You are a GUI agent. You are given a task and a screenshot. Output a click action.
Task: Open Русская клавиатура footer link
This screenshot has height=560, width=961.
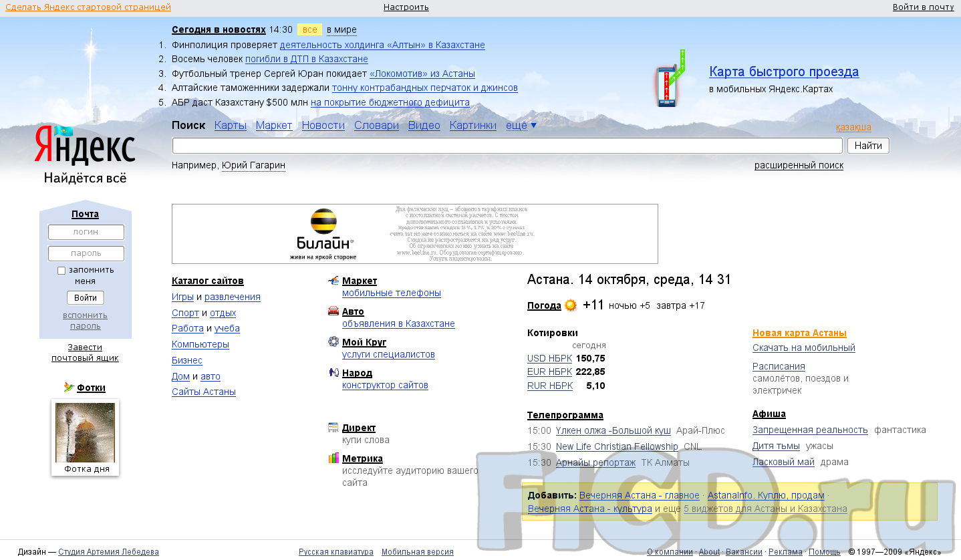(x=336, y=553)
